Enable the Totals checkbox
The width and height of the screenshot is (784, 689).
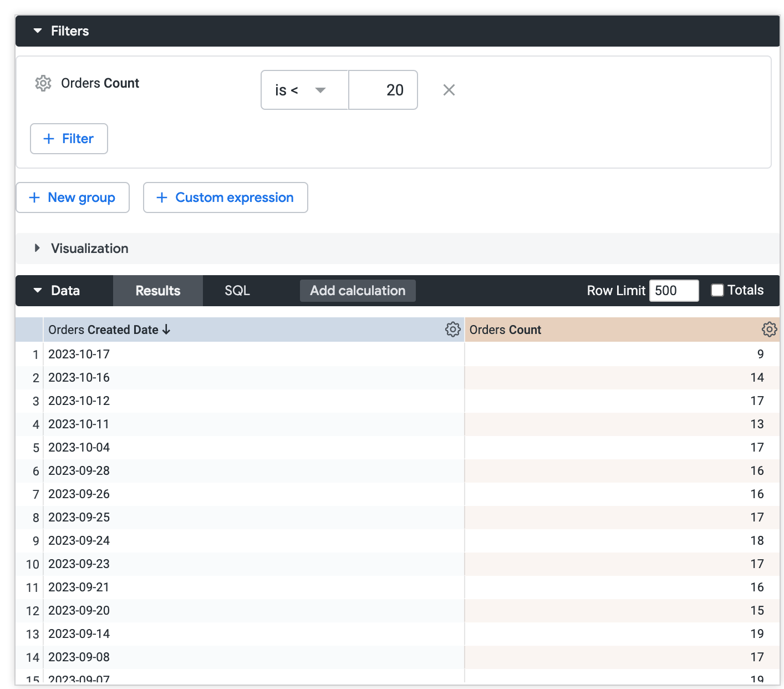pos(717,290)
